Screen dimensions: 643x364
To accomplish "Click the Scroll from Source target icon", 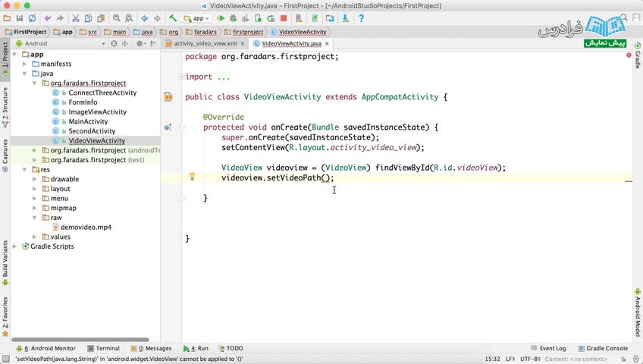I will [x=114, y=43].
